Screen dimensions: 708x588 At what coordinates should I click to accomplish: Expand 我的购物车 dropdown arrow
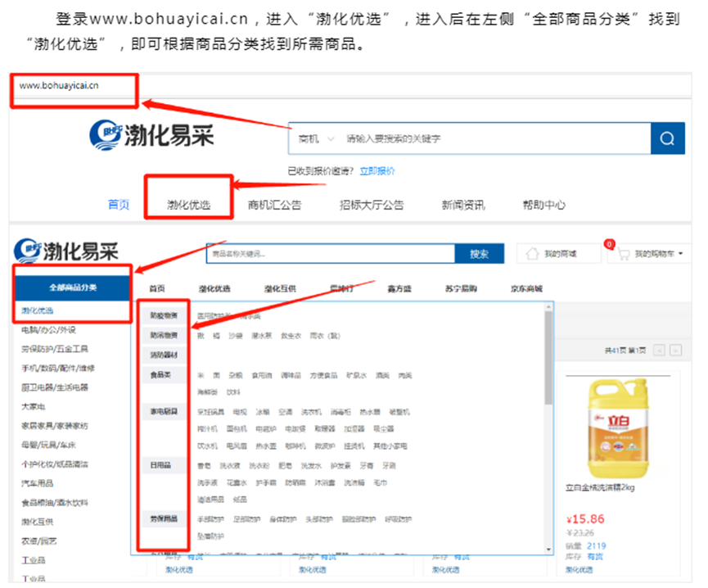[x=681, y=255]
